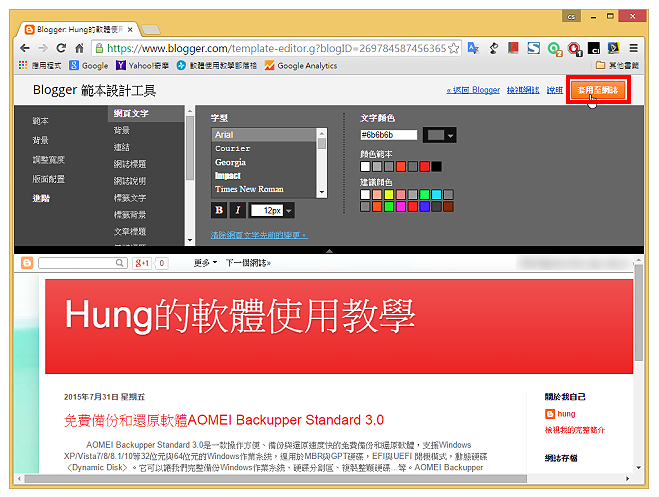
Task: Open the green Q extension with badge 2
Action: click(554, 49)
